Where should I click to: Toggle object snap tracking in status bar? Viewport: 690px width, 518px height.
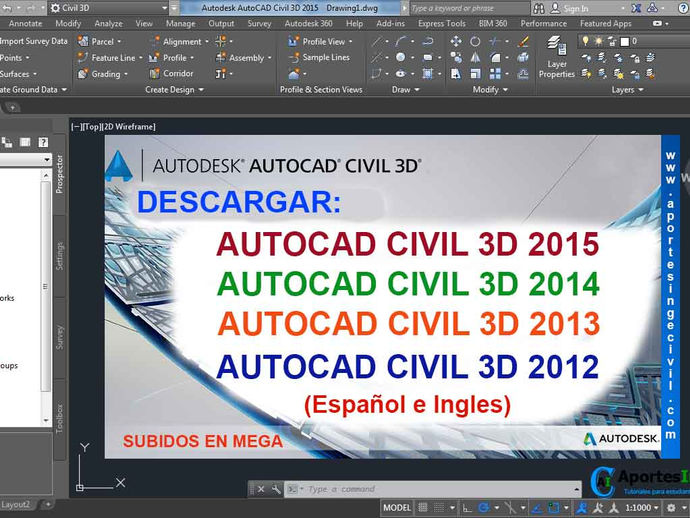[536, 508]
